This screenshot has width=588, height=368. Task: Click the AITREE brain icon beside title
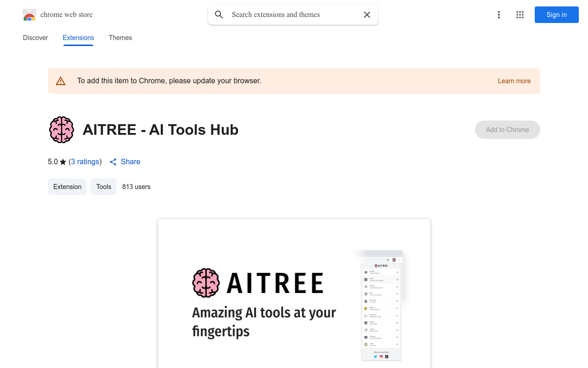62,130
